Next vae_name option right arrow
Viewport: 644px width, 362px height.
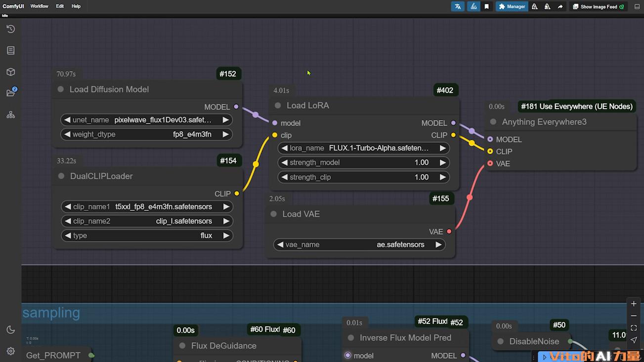pyautogui.click(x=438, y=244)
